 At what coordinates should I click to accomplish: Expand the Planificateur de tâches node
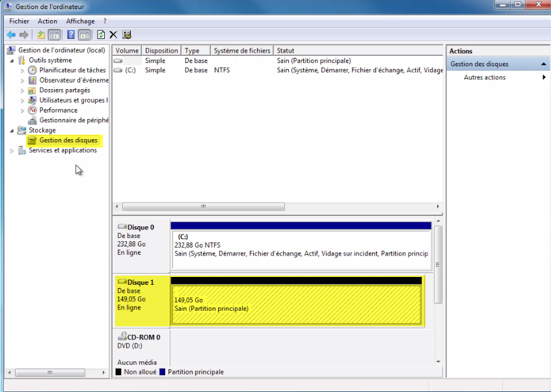(23, 71)
